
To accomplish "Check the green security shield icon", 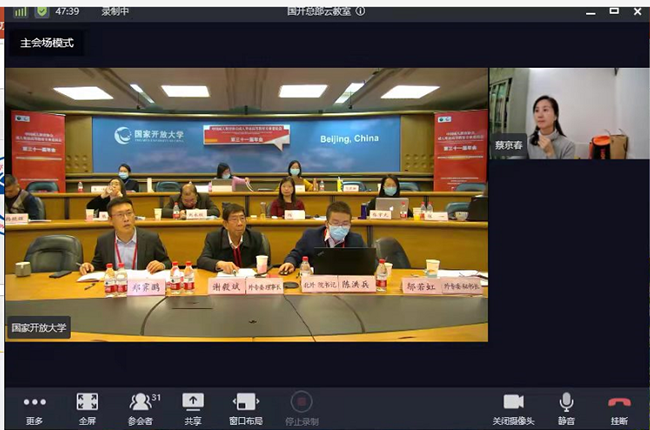I will [x=41, y=11].
